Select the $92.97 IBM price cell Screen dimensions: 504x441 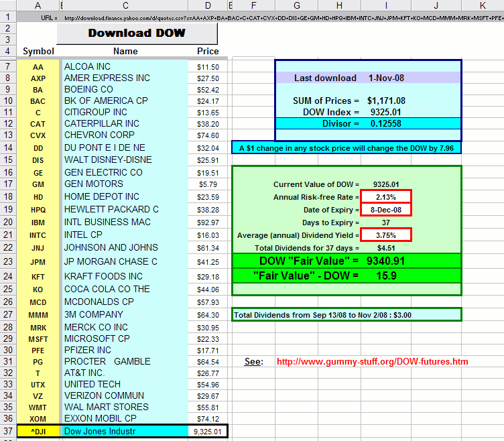[208, 222]
